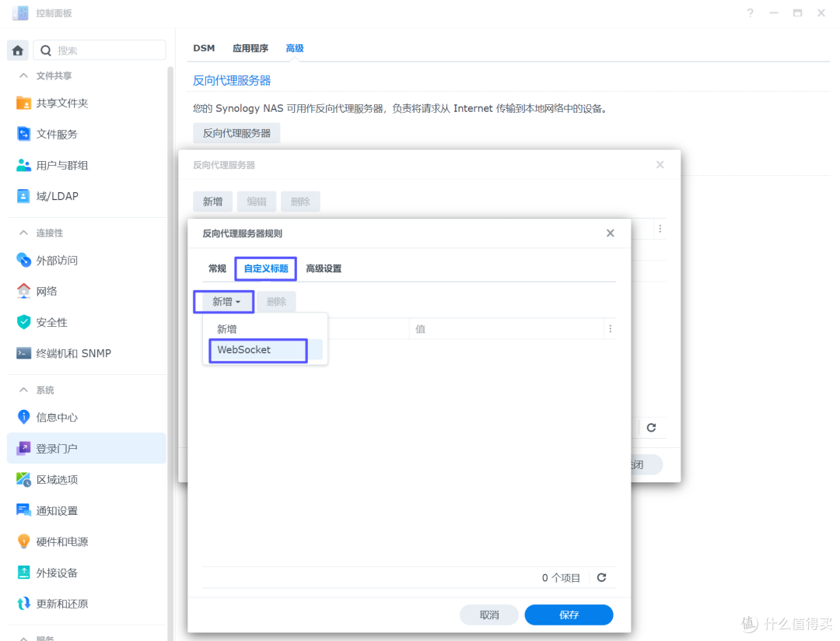Open Network (网络) settings
Image resolution: width=840 pixels, height=641 pixels.
pyautogui.click(x=87, y=291)
